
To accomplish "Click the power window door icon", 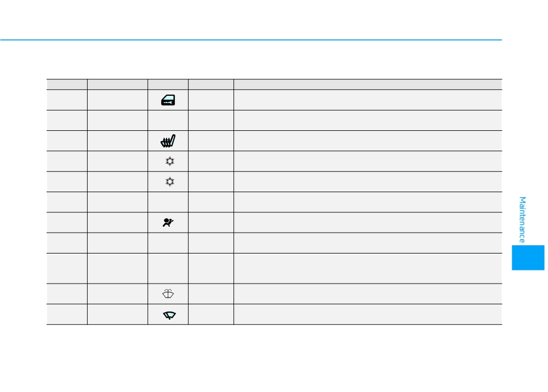I will point(168,100).
